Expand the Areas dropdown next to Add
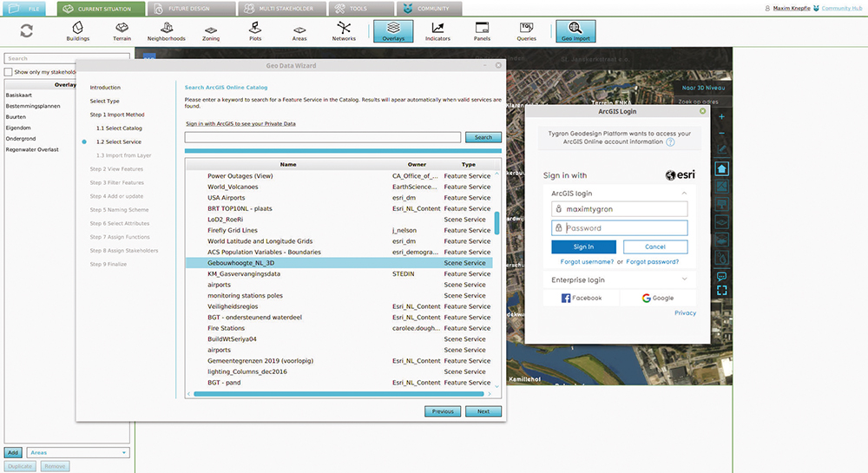Viewport: 868px width, 473px height. coord(77,452)
